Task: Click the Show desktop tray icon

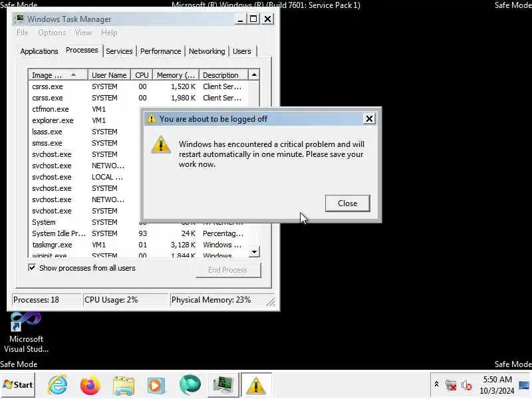Action: point(524,385)
